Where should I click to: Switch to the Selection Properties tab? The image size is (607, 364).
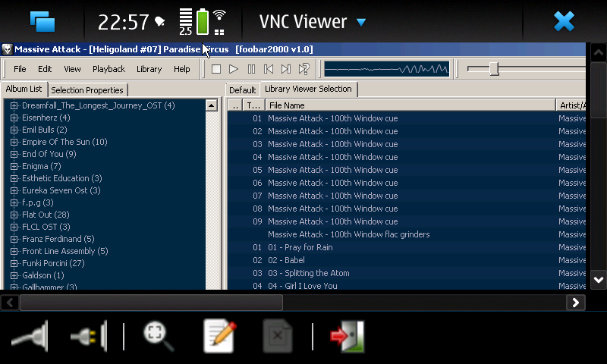point(86,90)
